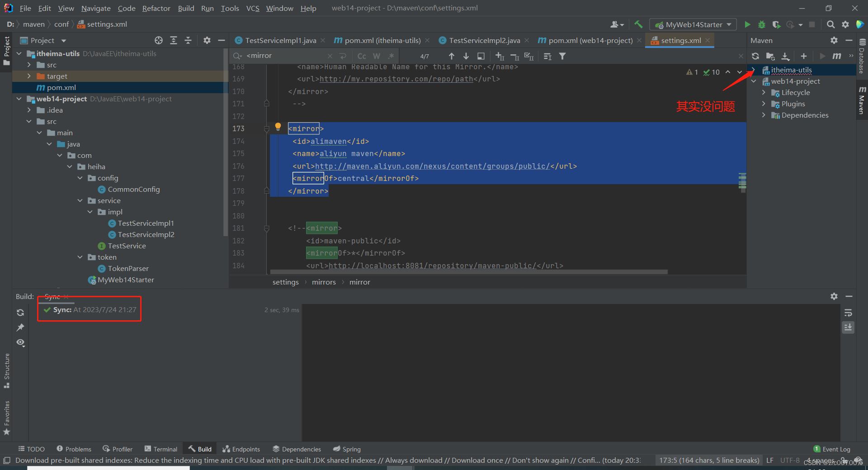Select the mirrors breadcrumb

[324, 282]
